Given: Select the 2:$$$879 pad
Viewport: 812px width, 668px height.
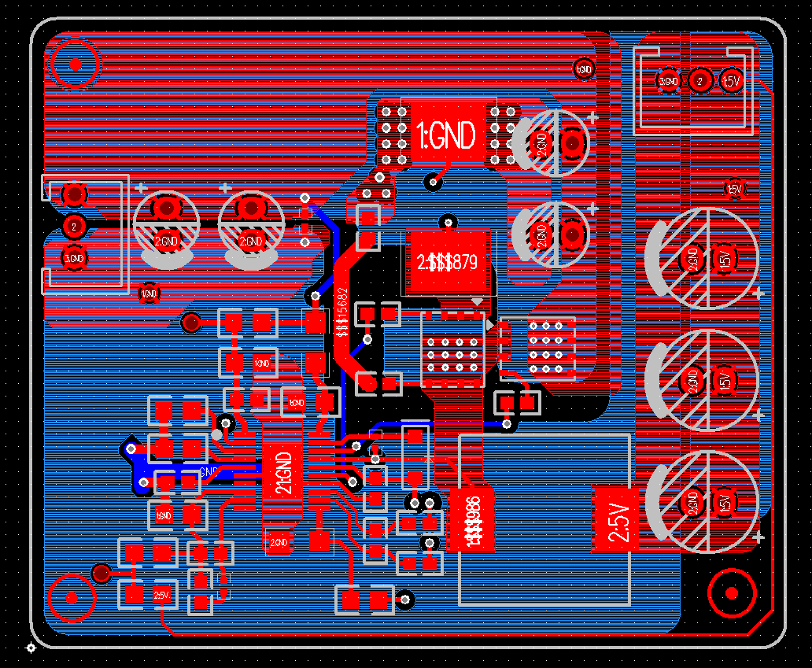Looking at the screenshot, I should tap(448, 262).
